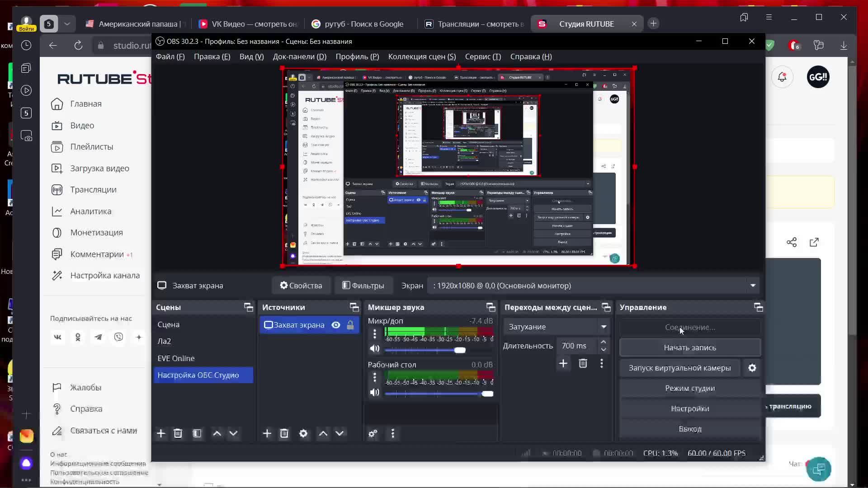
Task: Remove transition with trash icon
Action: pos(583,364)
